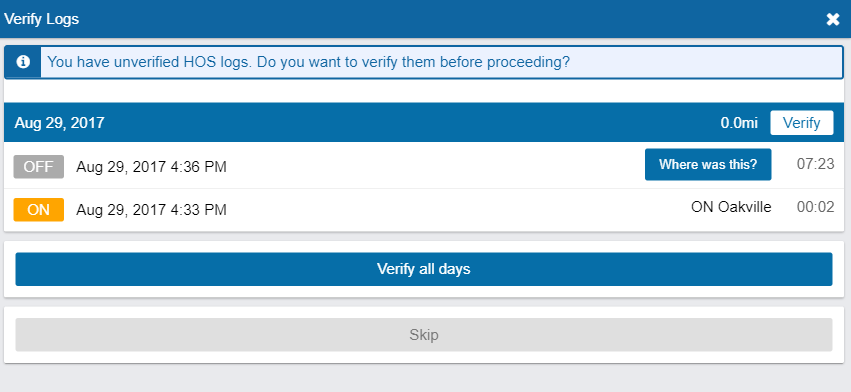Select the 07:23 duration value
This screenshot has width=851, height=392.
(815, 164)
